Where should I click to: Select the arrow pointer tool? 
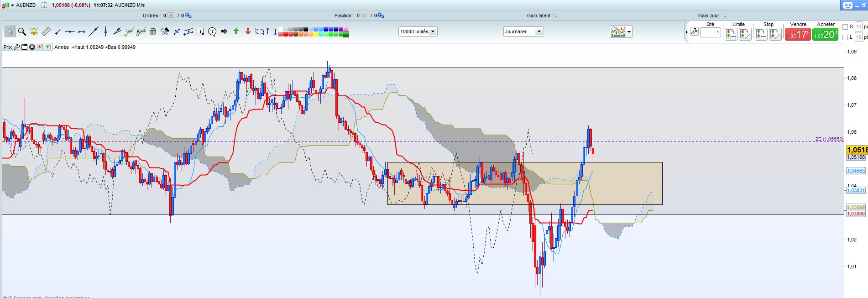[x=10, y=31]
